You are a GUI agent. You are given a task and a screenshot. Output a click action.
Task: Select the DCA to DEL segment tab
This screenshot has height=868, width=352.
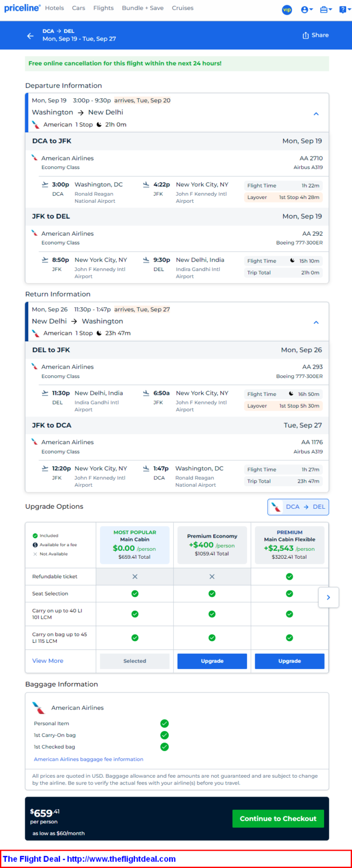tap(298, 507)
